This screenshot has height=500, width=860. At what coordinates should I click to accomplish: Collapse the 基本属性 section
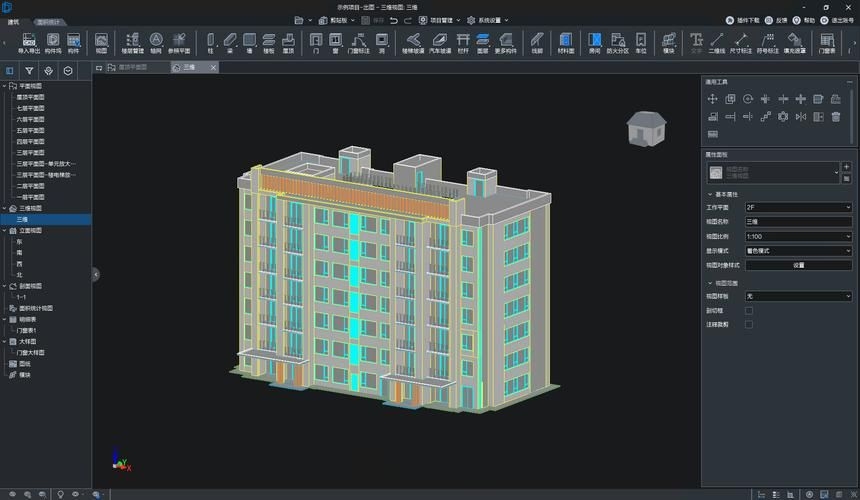tap(709, 194)
